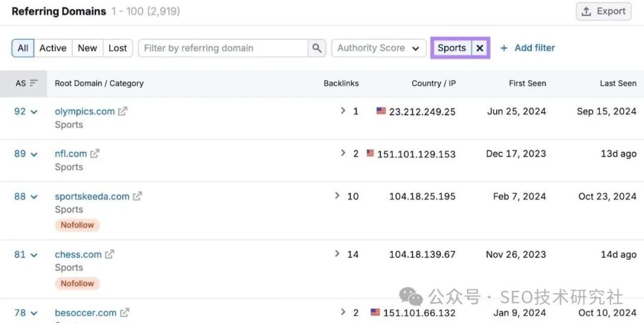Open the olympics.com domain link
The width and height of the screenshot is (644, 323).
pos(85,111)
